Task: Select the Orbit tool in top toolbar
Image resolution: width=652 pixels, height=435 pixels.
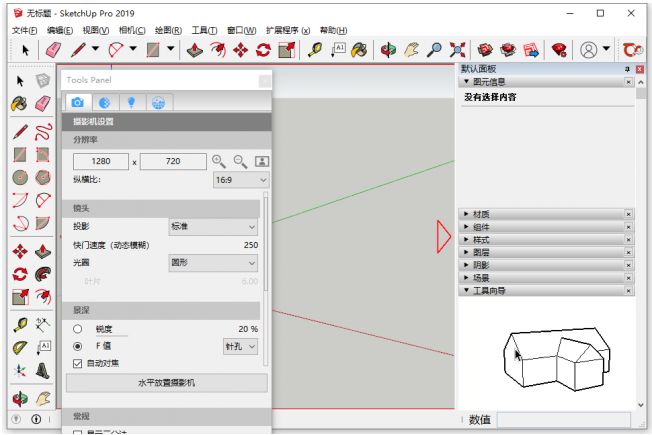Action: click(388, 50)
